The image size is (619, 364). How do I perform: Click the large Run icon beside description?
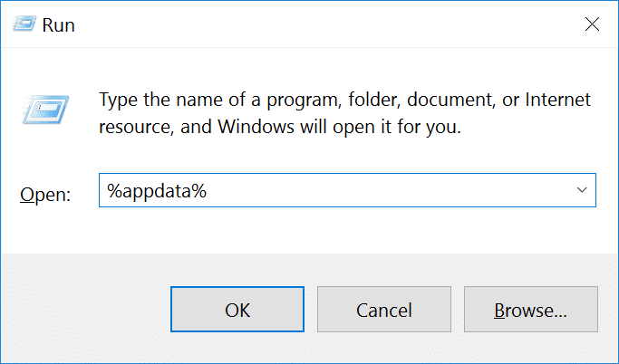[43, 112]
